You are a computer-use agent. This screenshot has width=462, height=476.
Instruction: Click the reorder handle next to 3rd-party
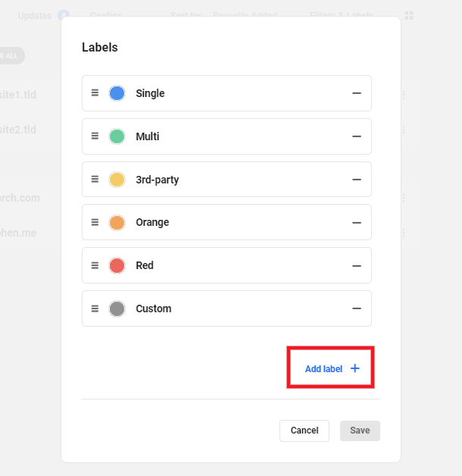pos(95,180)
